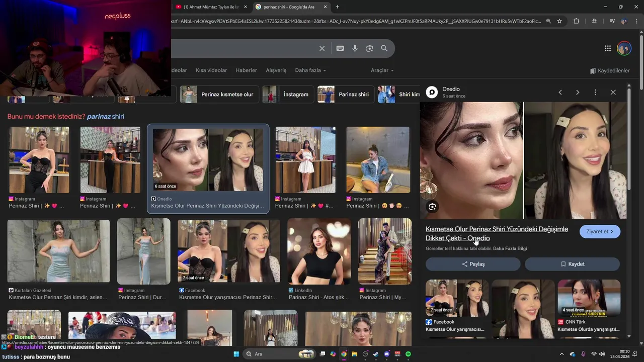
Task: Click the Ziyaret et button
Action: [600, 232]
